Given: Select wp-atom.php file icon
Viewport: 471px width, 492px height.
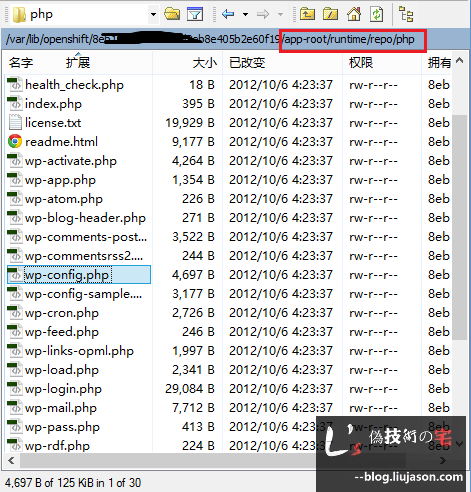Looking at the screenshot, I should click(15, 199).
